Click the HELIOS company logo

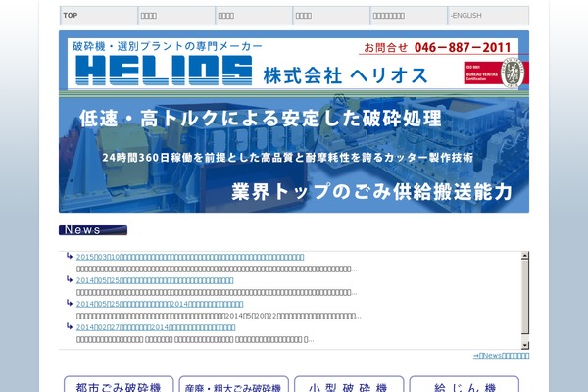[164, 71]
